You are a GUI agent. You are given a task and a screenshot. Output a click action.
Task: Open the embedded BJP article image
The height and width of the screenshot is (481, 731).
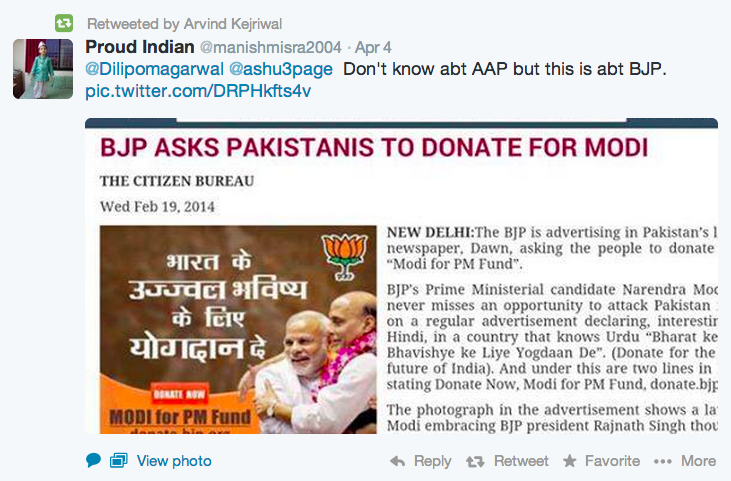[x=401, y=276]
